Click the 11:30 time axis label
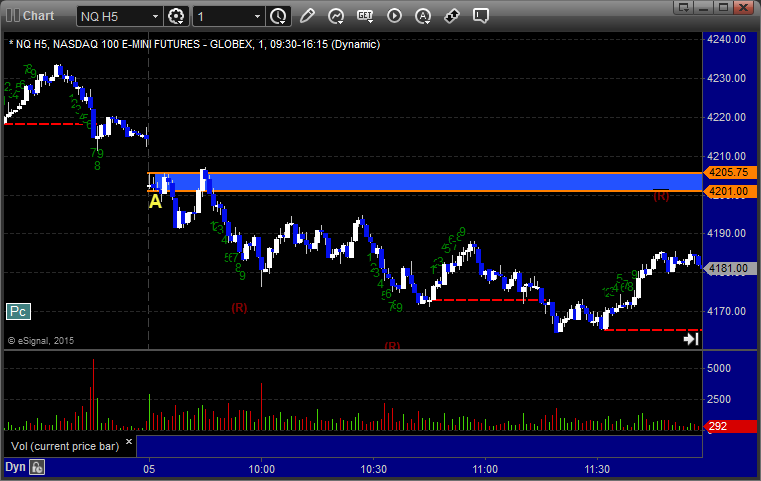761x481 pixels. click(597, 469)
